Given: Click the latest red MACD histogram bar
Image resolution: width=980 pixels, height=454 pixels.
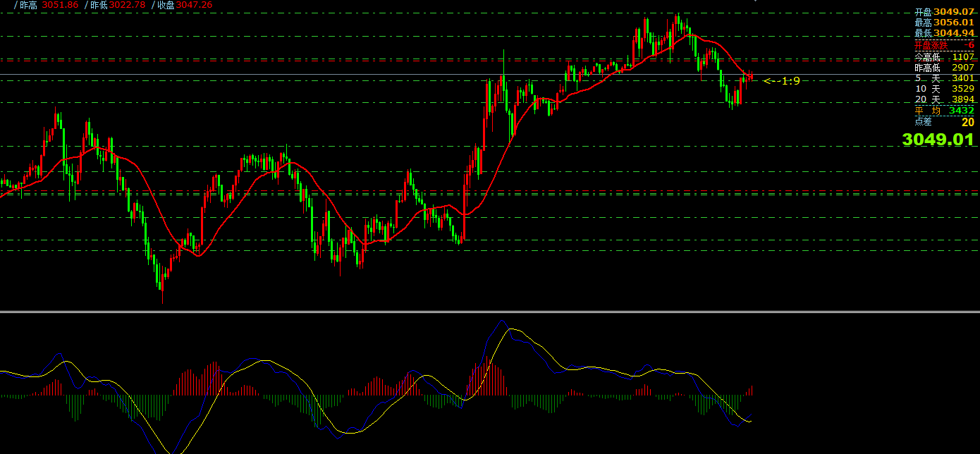Looking at the screenshot, I should 752,390.
